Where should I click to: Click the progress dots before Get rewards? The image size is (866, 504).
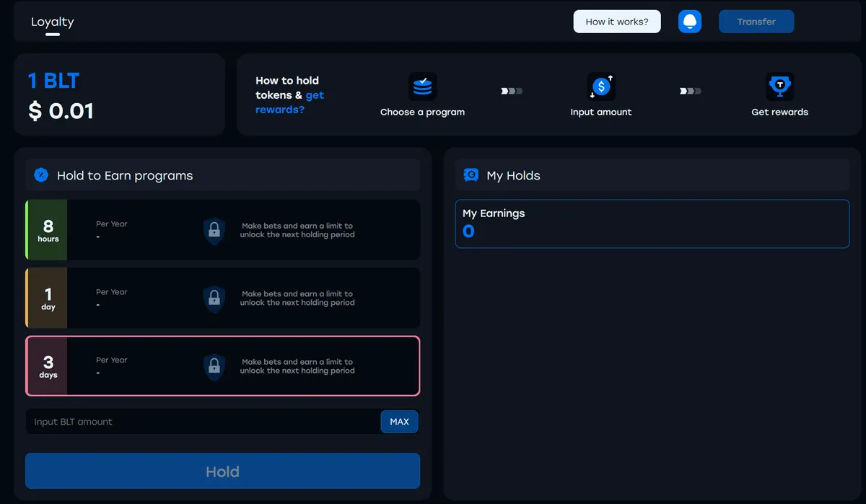[x=690, y=90]
